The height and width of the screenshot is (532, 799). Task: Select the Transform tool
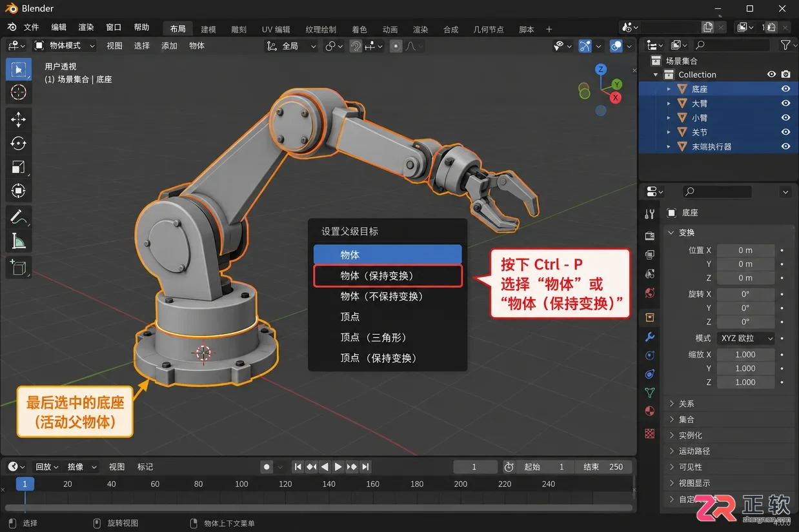click(18, 190)
